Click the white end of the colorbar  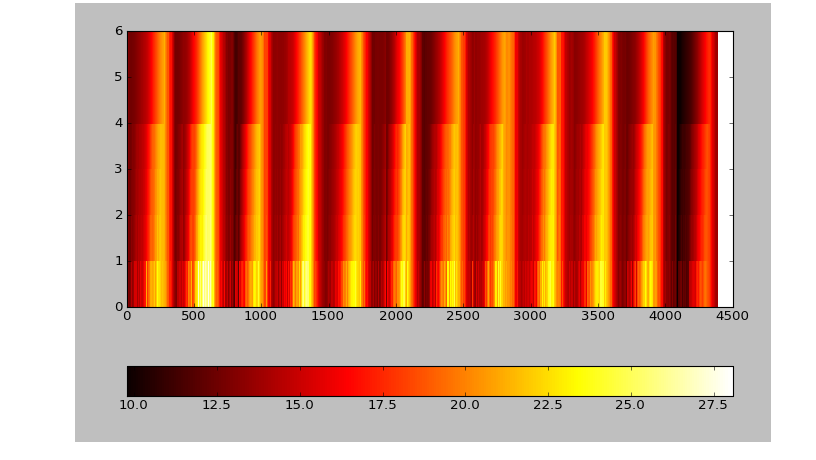click(x=724, y=381)
